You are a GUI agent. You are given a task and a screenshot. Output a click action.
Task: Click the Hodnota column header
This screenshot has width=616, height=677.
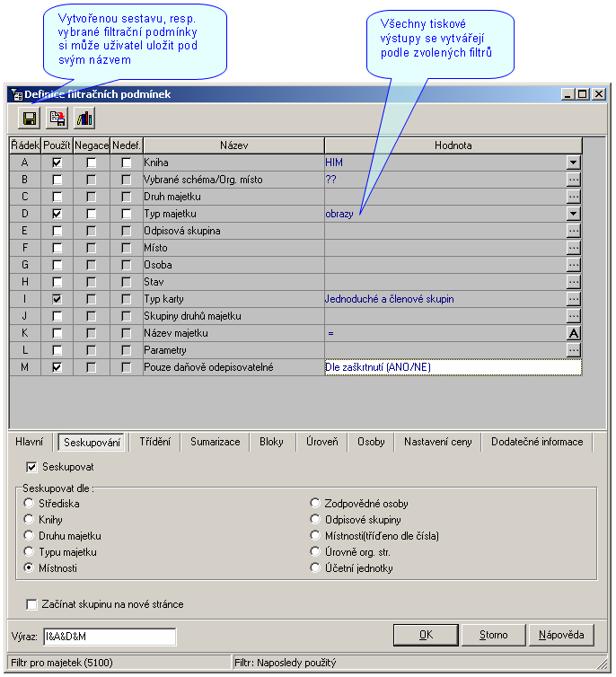pos(453,145)
